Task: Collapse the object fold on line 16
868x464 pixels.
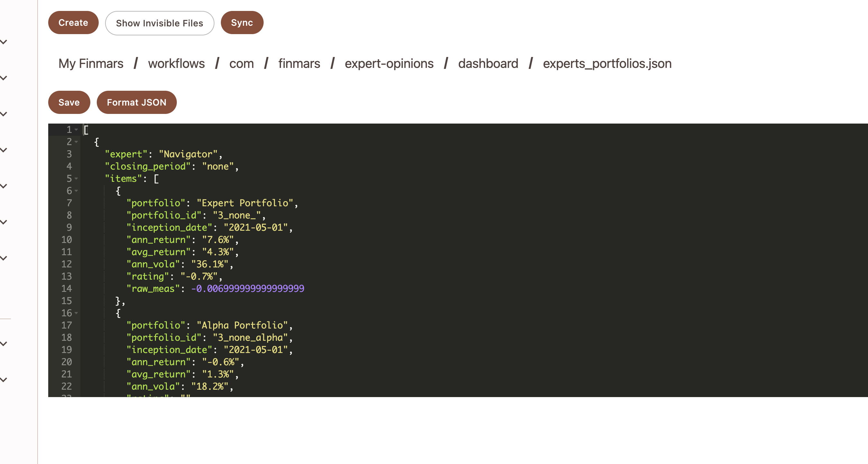Action: click(x=76, y=313)
